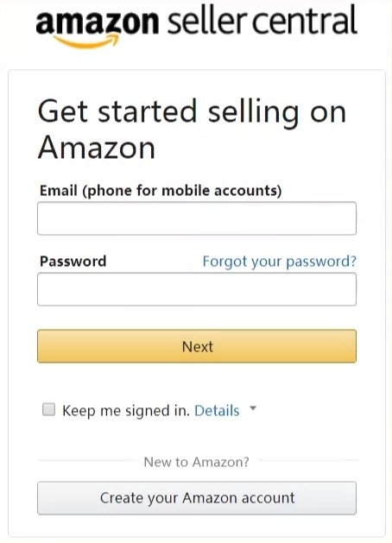Image resolution: width=392 pixels, height=543 pixels.
Task: Click the bold Password label
Action: (73, 261)
